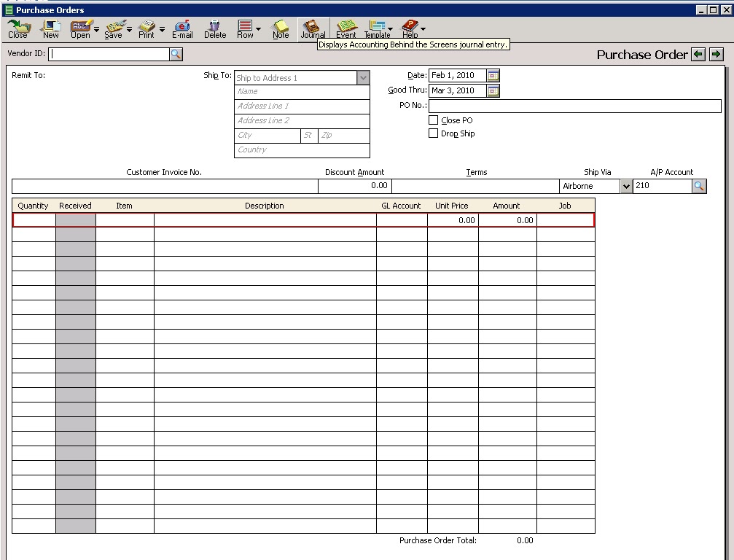Navigate to next purchase order with arrow
The height and width of the screenshot is (560, 734).
(x=717, y=54)
